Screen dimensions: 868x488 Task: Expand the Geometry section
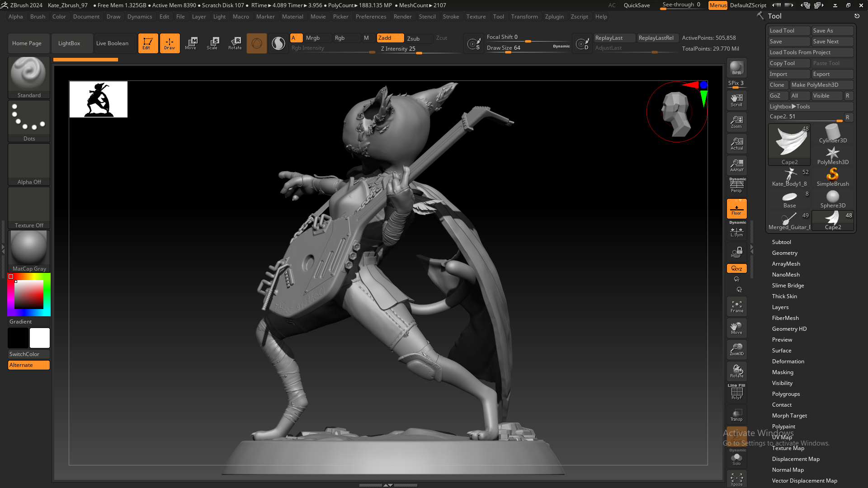tap(784, 253)
